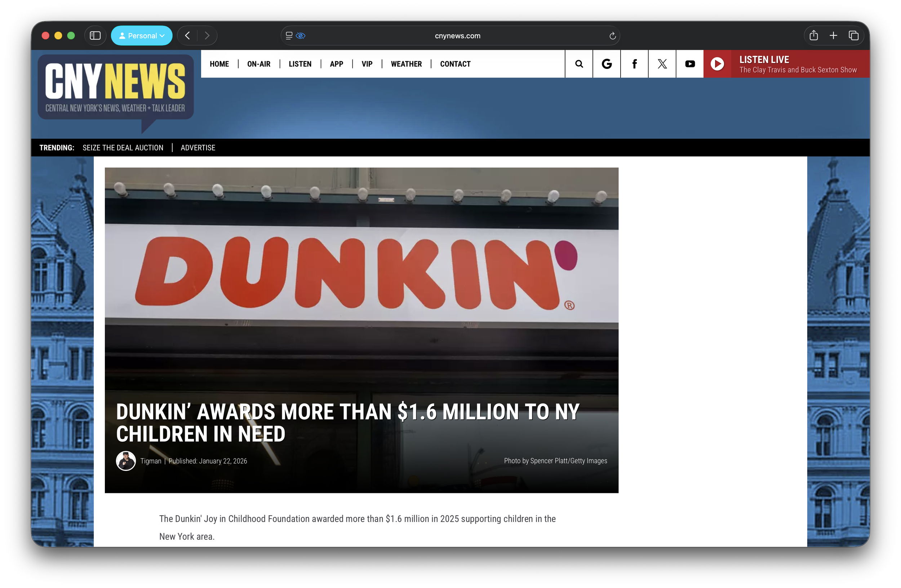Toggle Reader view hide icon
Image resolution: width=901 pixels, height=588 pixels.
300,35
